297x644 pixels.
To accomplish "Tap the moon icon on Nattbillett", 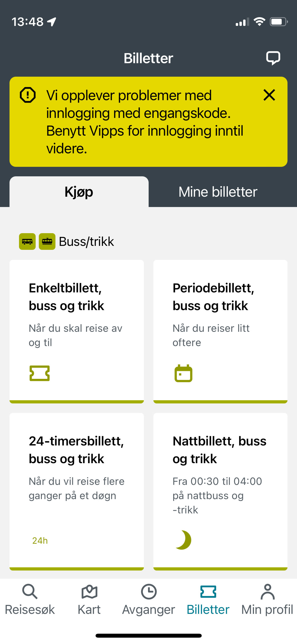I will [x=183, y=540].
